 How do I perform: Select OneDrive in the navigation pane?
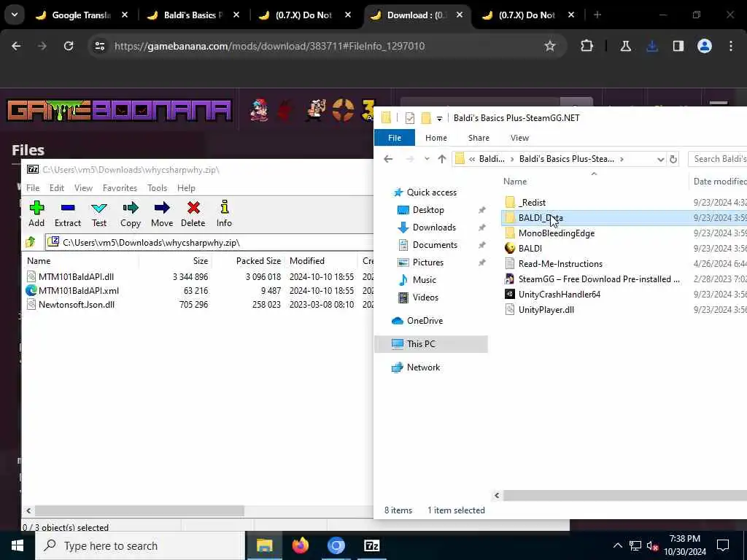point(425,321)
